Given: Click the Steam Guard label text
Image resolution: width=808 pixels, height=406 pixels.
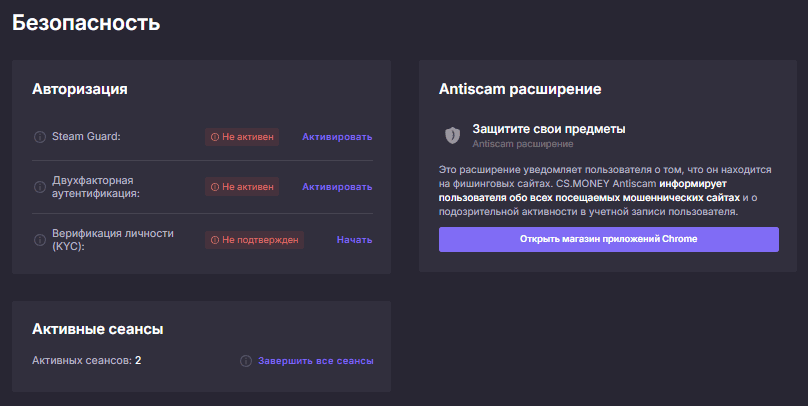Looking at the screenshot, I should pos(86,137).
